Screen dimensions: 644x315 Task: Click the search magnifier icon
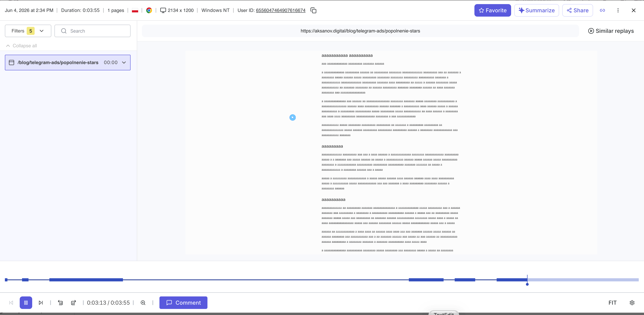click(x=64, y=31)
